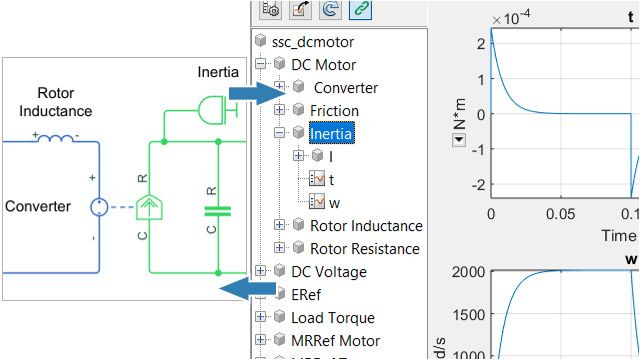Collapse the DC Motor tree node
This screenshot has width=640, height=360.
[260, 64]
